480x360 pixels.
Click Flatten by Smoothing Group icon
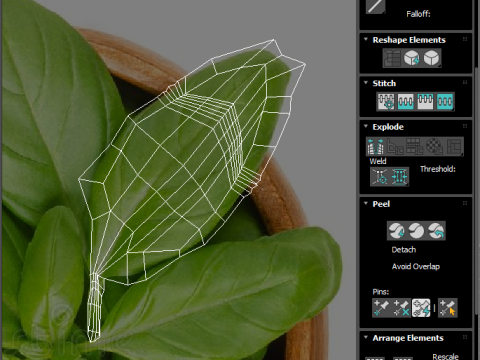415,146
